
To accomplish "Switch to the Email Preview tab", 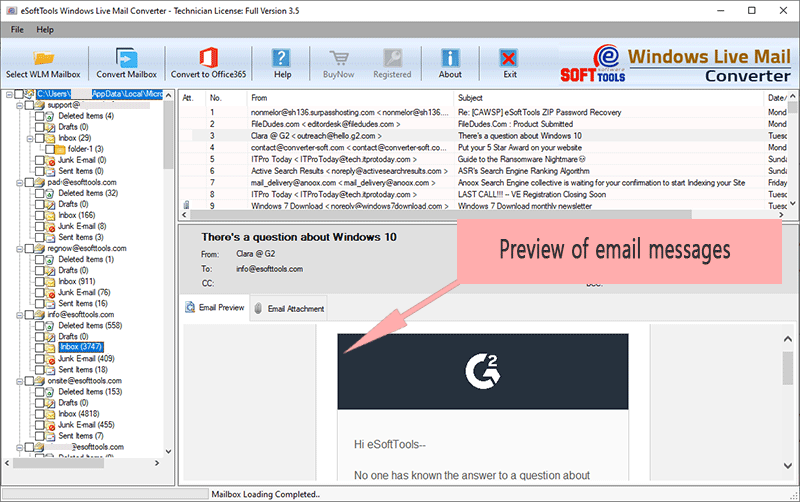I will 215,308.
